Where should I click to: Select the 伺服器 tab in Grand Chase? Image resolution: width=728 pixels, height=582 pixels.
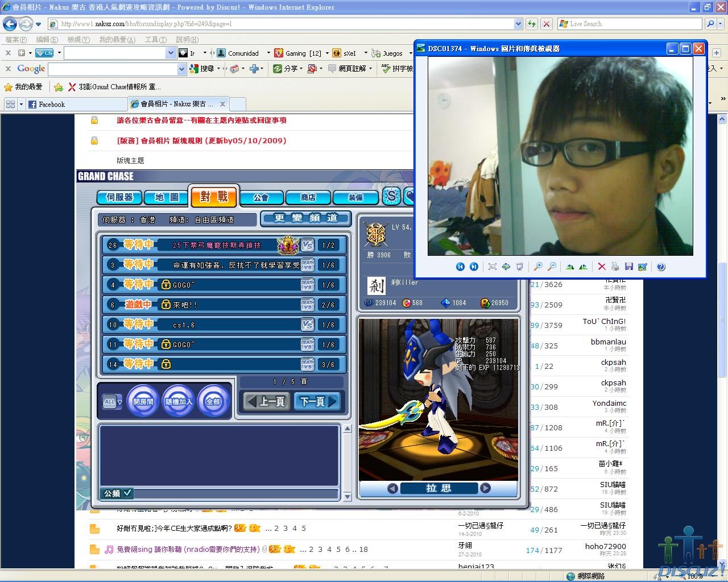pos(119,197)
